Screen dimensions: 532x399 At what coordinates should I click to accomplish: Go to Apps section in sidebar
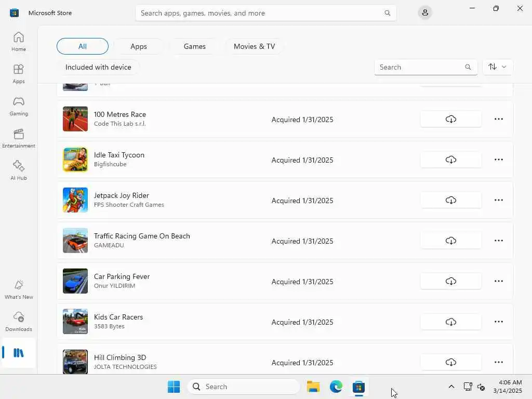point(19,74)
